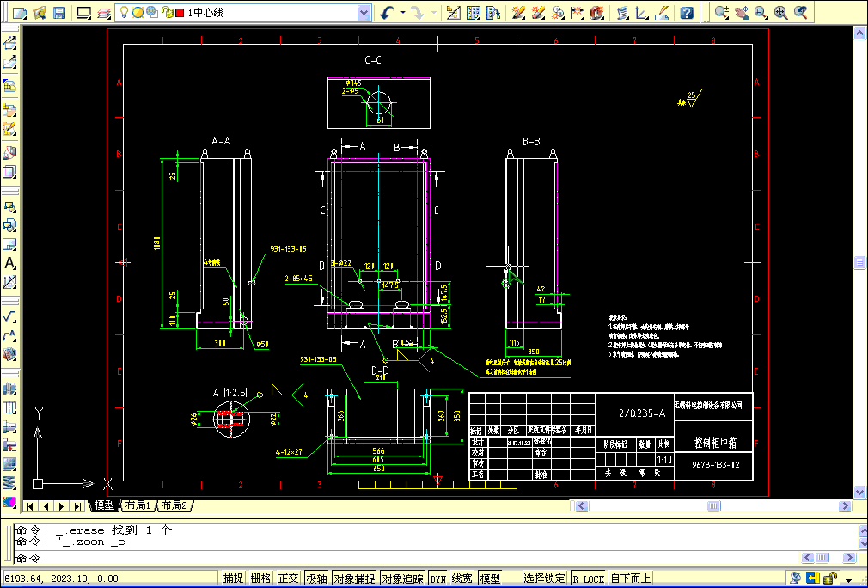
Task: Toggle layer lock padlock icon
Action: (x=168, y=12)
